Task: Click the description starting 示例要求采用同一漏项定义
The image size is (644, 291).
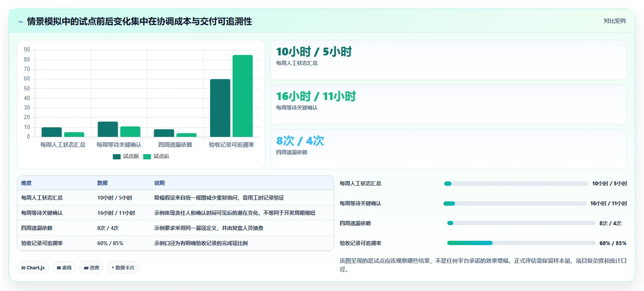Action: coord(209,228)
